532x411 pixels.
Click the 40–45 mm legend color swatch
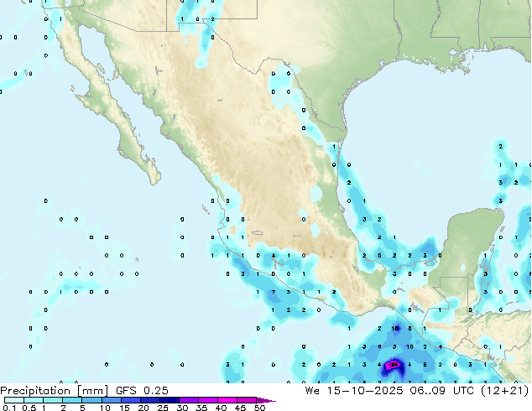[227, 400]
